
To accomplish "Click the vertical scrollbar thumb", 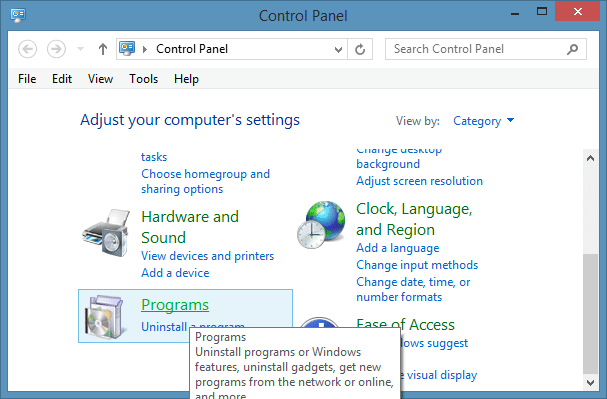I will click(x=590, y=314).
